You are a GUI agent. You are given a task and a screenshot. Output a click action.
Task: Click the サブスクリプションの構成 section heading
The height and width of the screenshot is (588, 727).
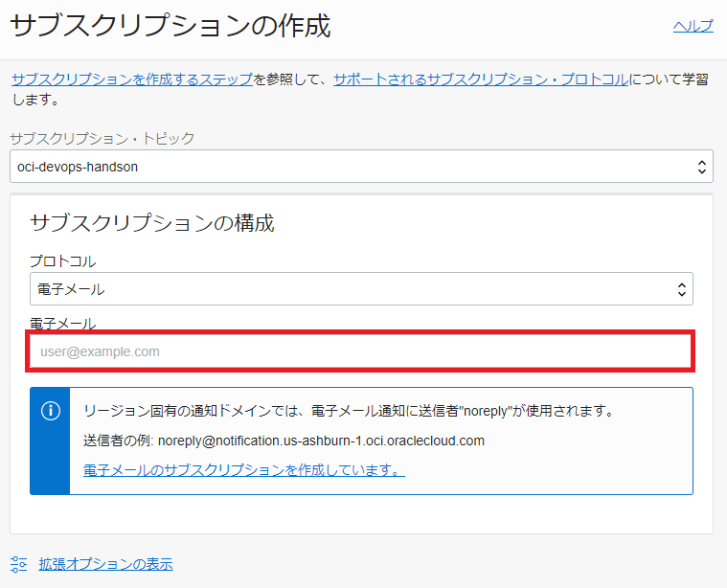(x=152, y=224)
